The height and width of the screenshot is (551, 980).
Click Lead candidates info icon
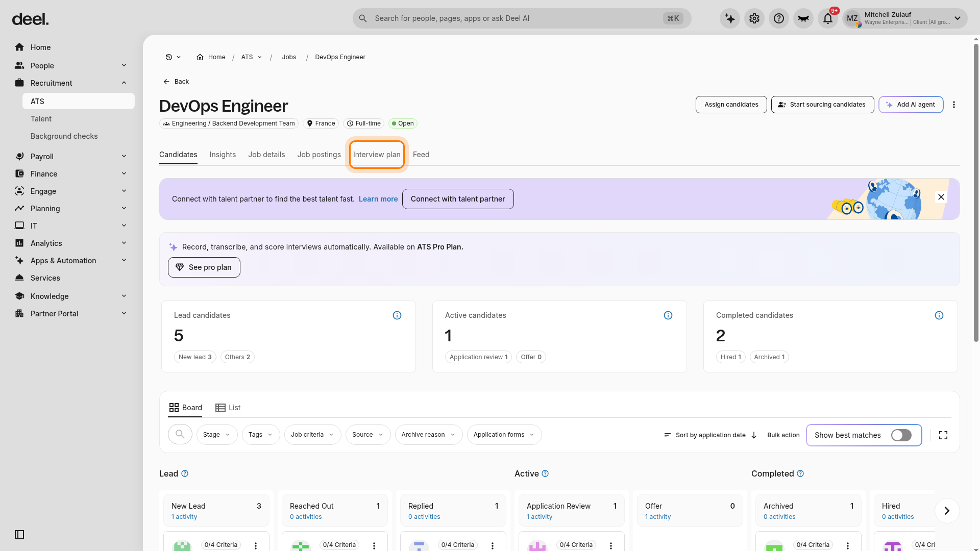[x=397, y=315]
